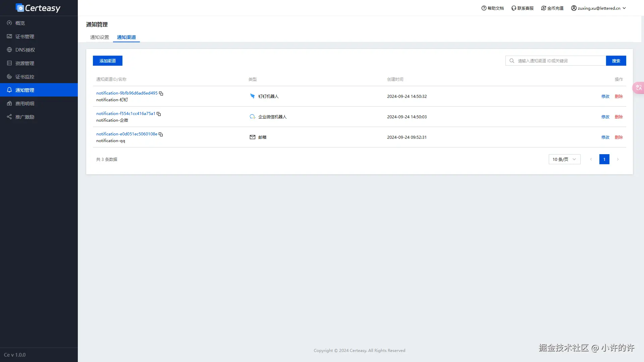This screenshot has height=362, width=644.
Task: Click the floating translate icon
Action: pos(638,88)
